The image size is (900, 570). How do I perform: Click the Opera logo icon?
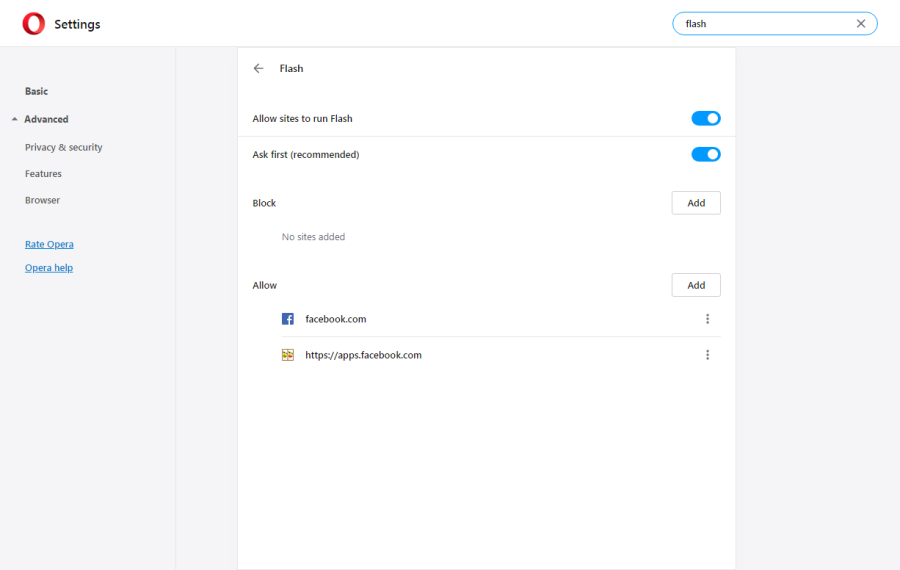point(34,24)
